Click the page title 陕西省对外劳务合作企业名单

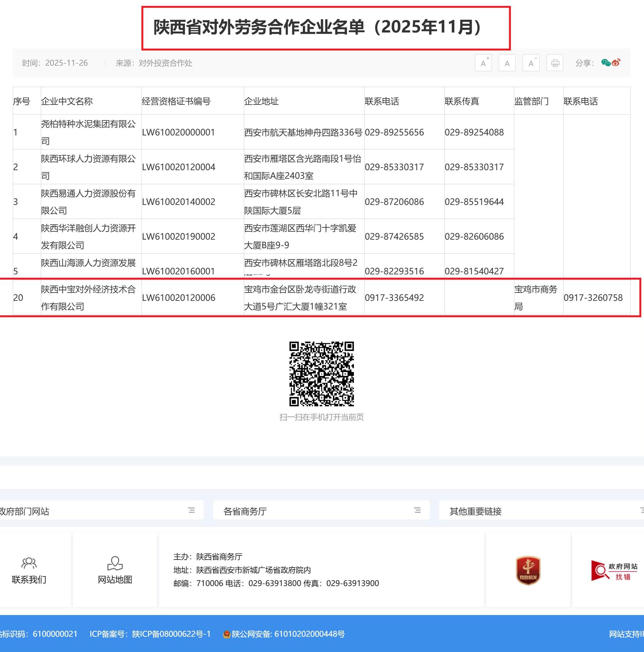pos(318,27)
